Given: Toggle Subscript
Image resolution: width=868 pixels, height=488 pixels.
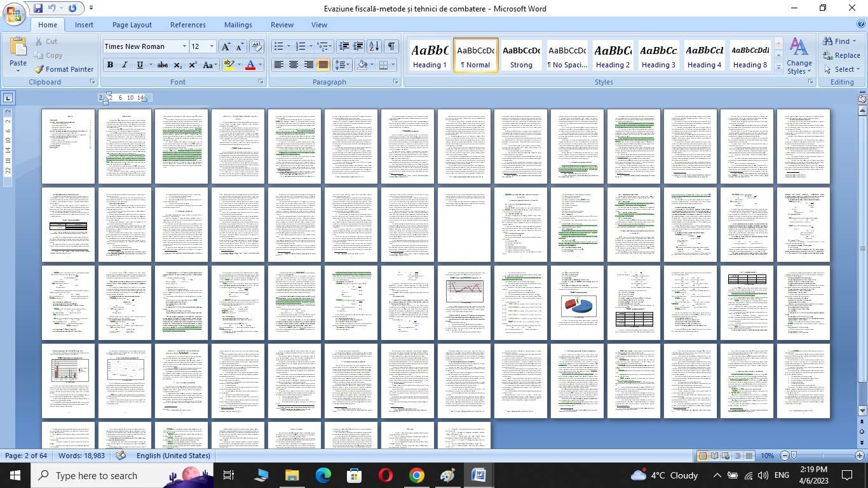Looking at the screenshot, I should [x=178, y=65].
